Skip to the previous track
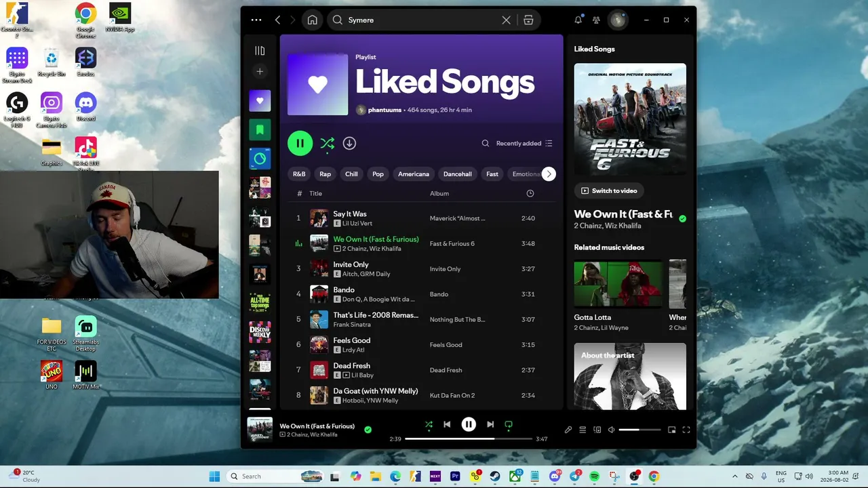This screenshot has height=488, width=868. coord(447,425)
